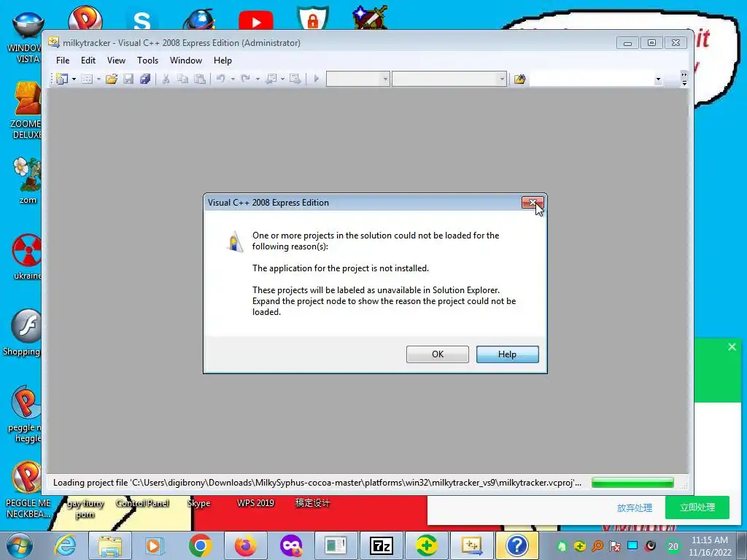
Task: Open the YouTube desktop shortcut
Action: pos(256,20)
